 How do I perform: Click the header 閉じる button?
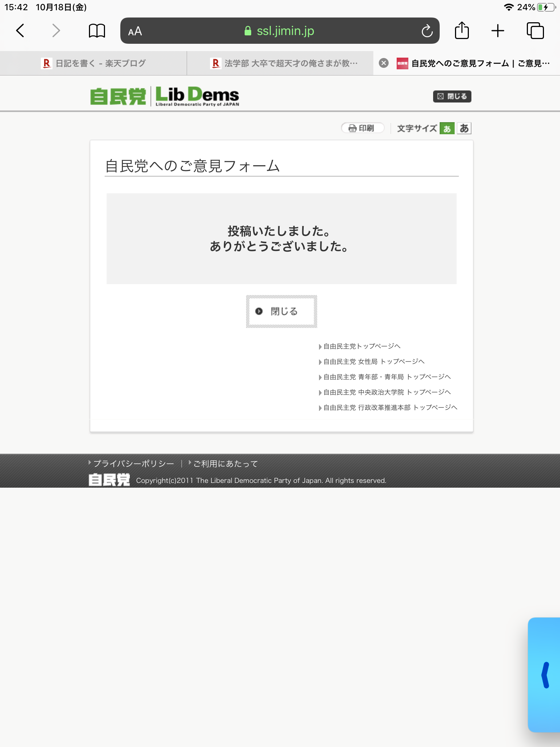[452, 96]
